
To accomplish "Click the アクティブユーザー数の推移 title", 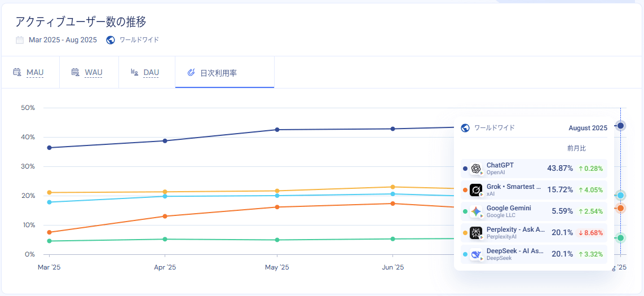I will tap(81, 21).
